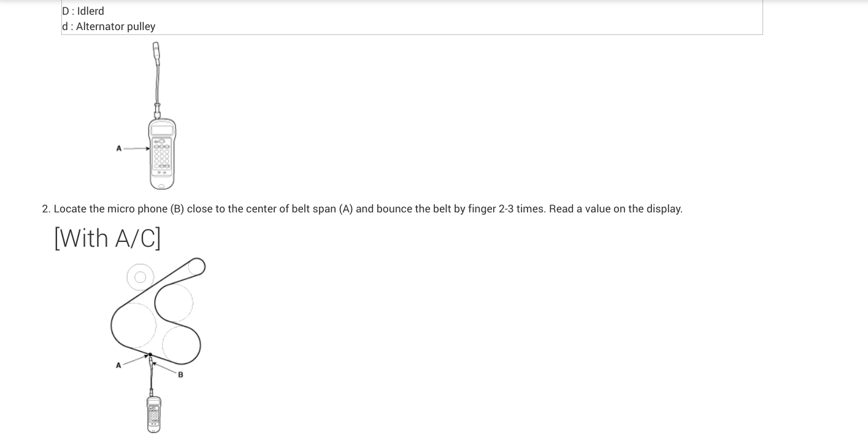868x442 pixels.
Task: Click the small top-right pulley in belt diagram
Action: coord(196,266)
